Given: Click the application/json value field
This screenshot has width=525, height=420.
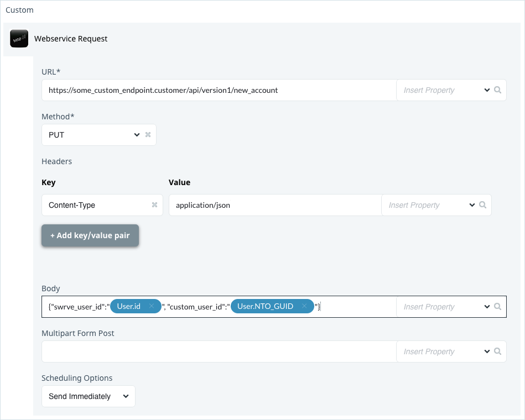Looking at the screenshot, I should pyautogui.click(x=275, y=205).
